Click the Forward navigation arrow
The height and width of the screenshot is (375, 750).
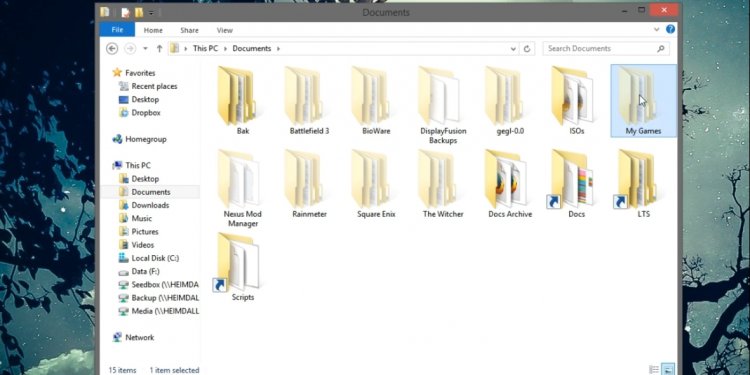click(x=130, y=48)
